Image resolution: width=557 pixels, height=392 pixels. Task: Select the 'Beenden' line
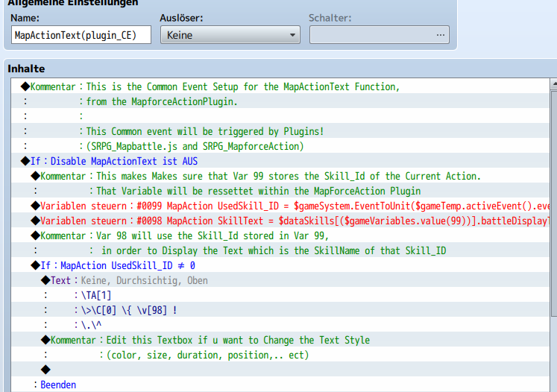[x=280, y=385]
